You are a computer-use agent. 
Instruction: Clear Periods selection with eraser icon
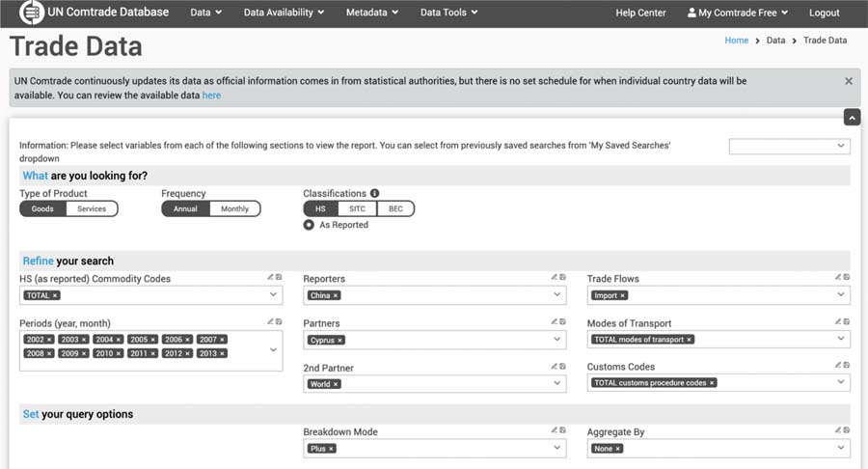tap(271, 321)
